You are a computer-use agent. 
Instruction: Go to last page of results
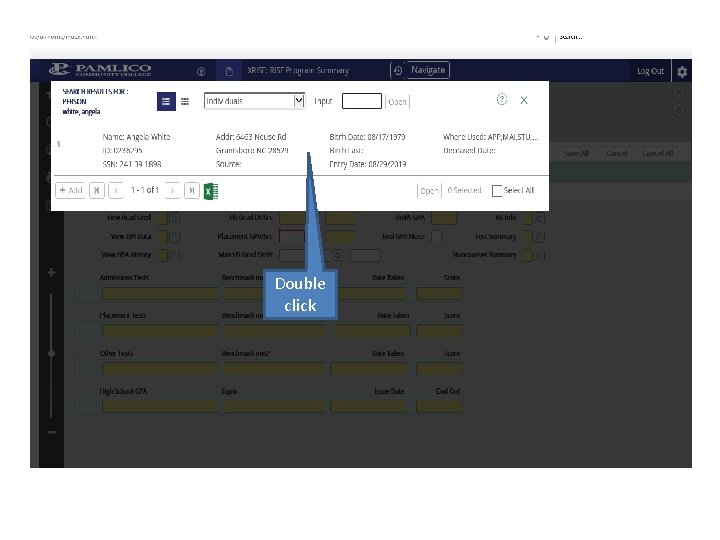coord(192,190)
